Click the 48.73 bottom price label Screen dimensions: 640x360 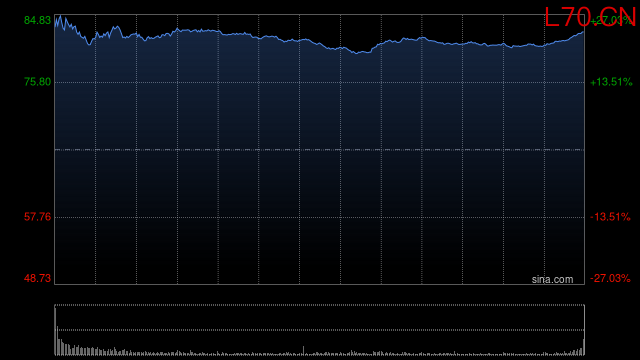(38, 278)
